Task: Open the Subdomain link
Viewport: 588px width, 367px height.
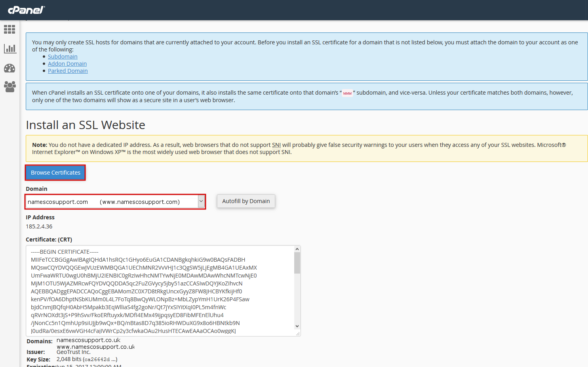Action: pyautogui.click(x=63, y=57)
